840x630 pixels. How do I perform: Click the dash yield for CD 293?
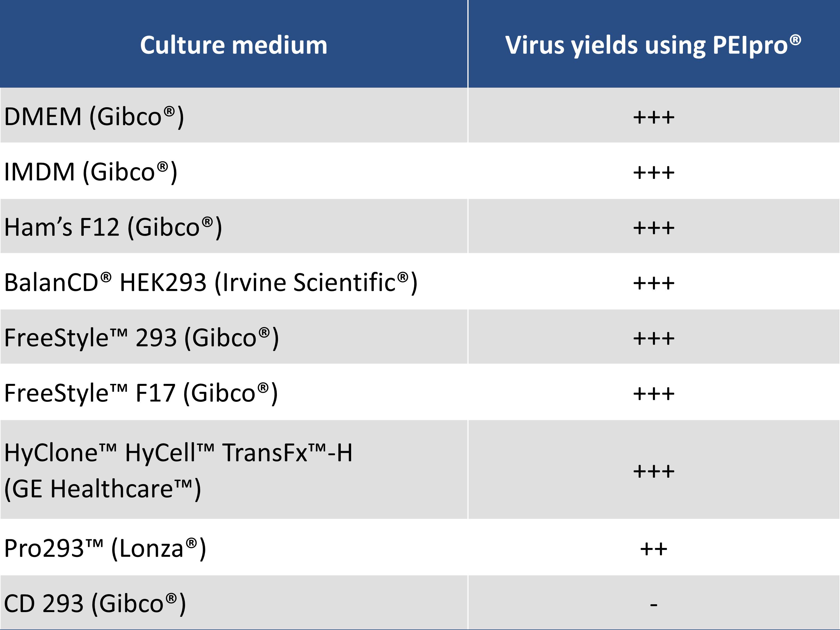point(654,604)
